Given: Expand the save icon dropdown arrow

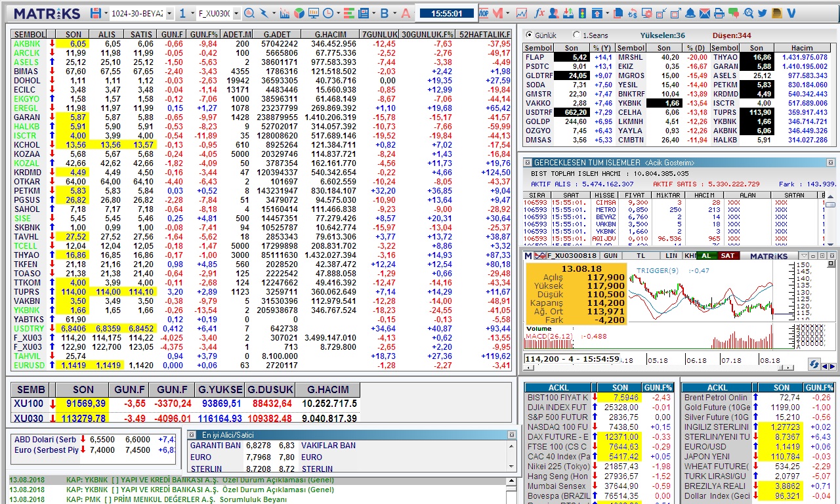Looking at the screenshot, I should (106, 13).
